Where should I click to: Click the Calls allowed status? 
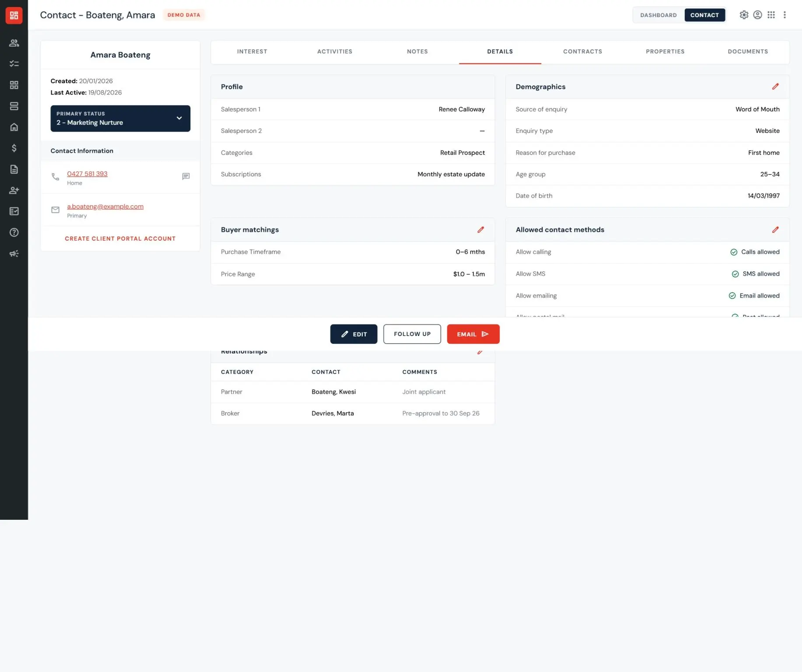pos(755,252)
